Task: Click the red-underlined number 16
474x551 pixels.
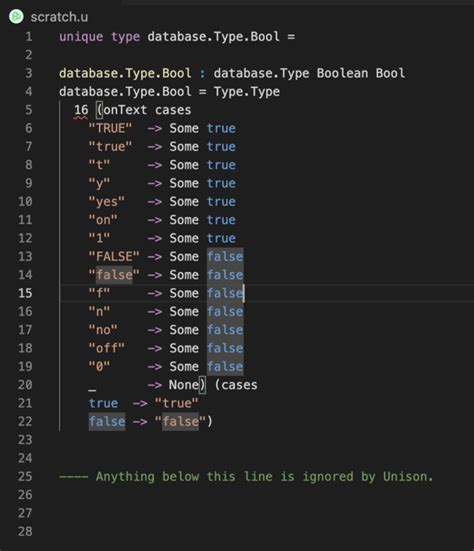Action: tap(81, 110)
